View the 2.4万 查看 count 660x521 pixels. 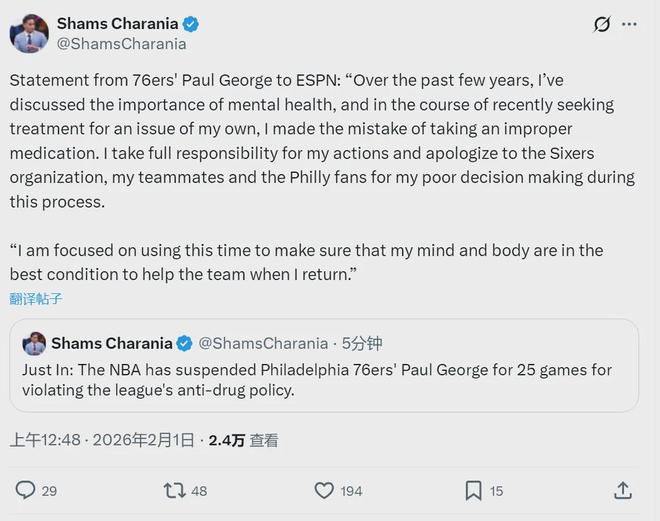pos(243,440)
